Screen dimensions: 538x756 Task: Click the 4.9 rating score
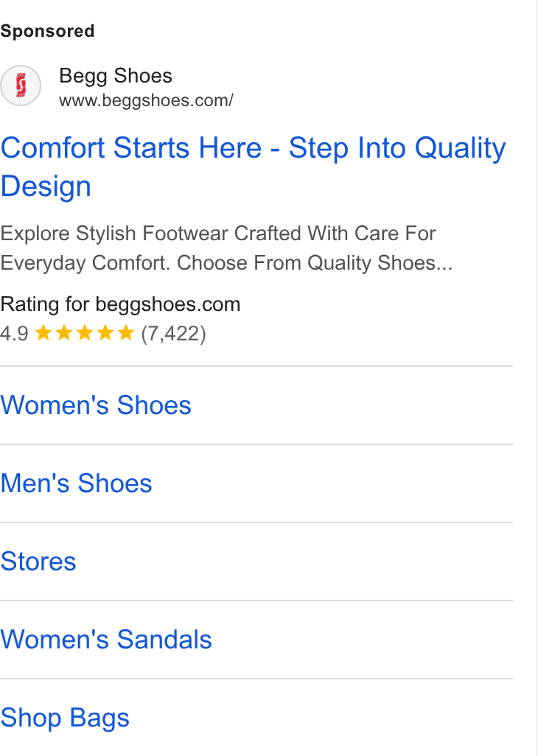point(15,333)
